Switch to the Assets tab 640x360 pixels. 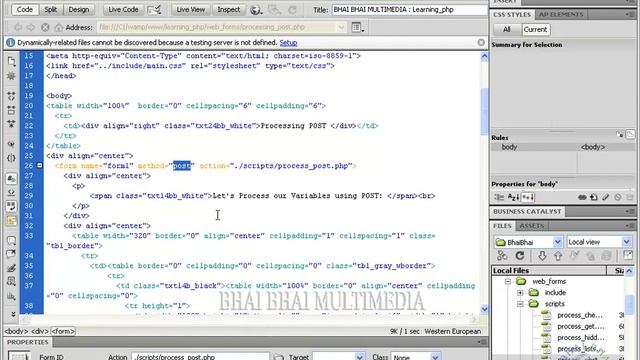pyautogui.click(x=531, y=226)
